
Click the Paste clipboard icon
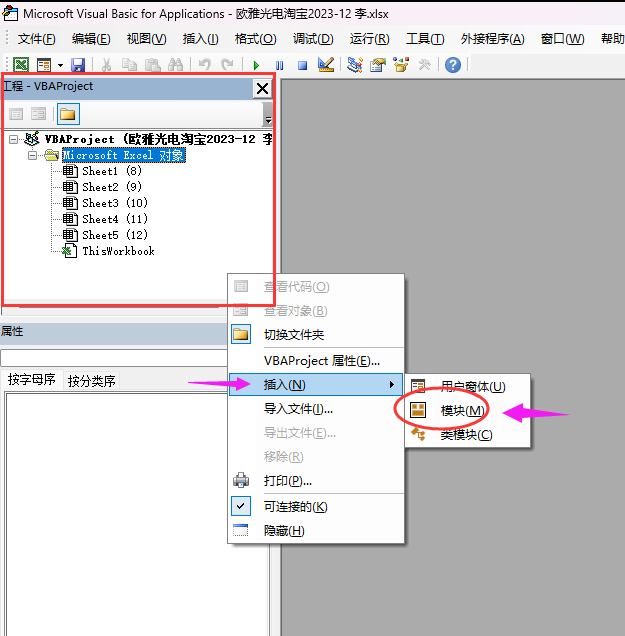[152, 65]
